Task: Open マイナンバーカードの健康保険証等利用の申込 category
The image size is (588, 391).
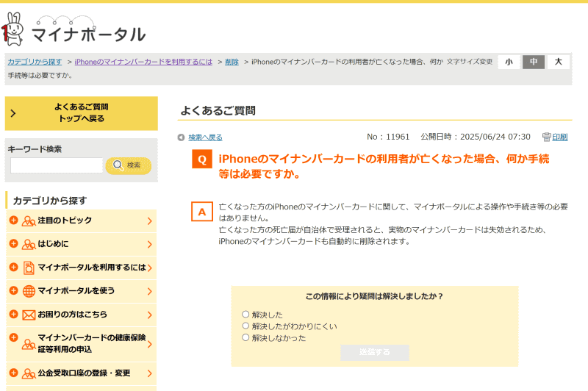Action: [81, 344]
